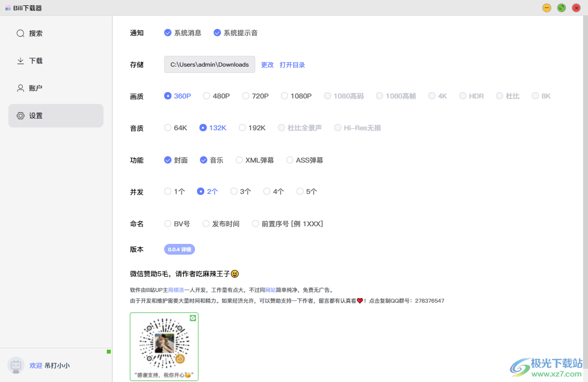Click the 更改 link to change storage path
The image size is (588, 382).
pos(267,65)
